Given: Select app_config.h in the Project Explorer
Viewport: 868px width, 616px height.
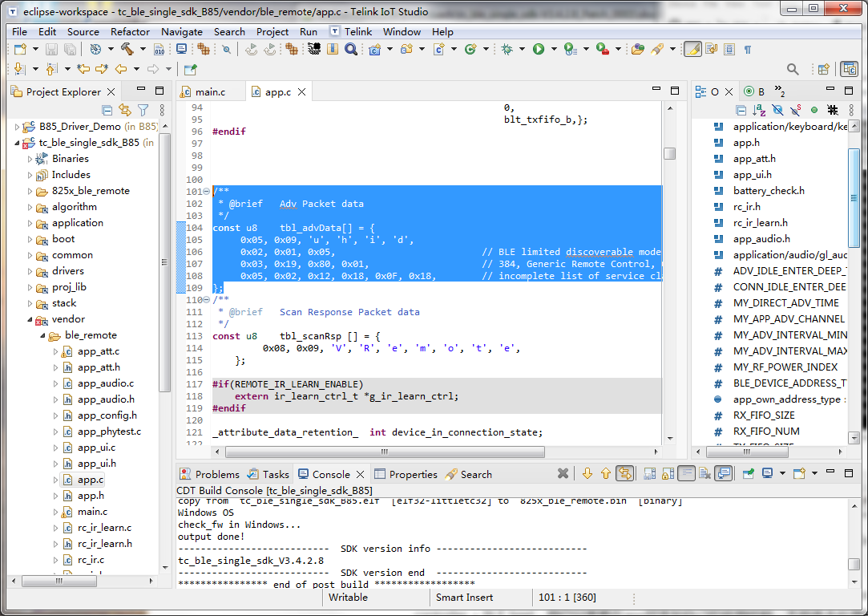Looking at the screenshot, I should click(x=107, y=415).
